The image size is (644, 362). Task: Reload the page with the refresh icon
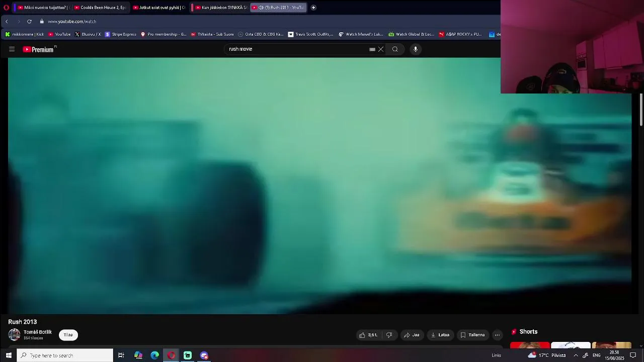tap(29, 22)
